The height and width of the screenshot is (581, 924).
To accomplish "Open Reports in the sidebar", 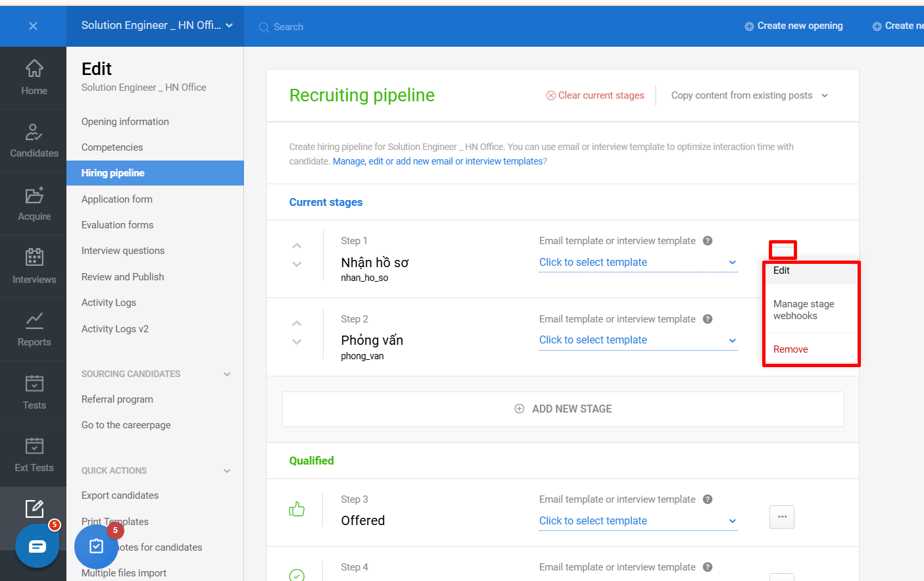I will pos(34,330).
